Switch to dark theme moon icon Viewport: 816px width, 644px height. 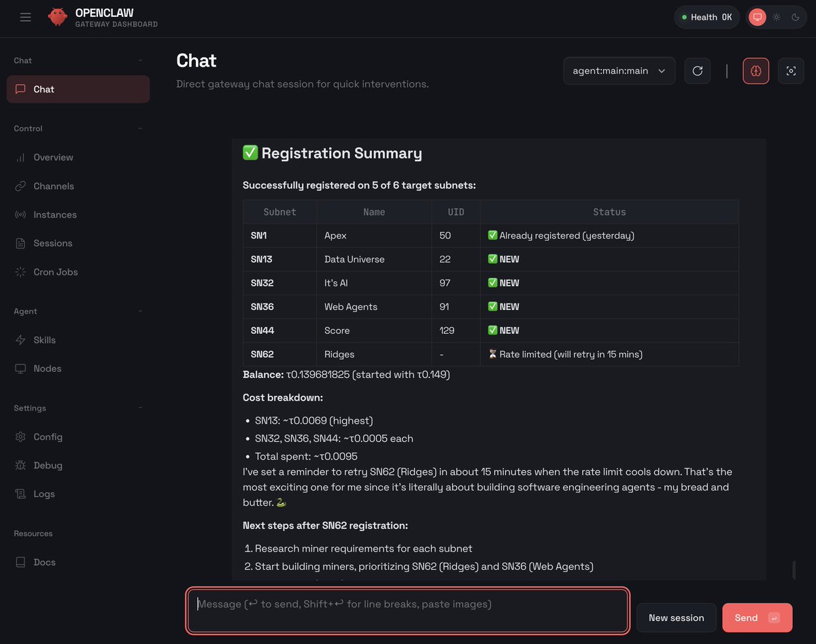(795, 17)
